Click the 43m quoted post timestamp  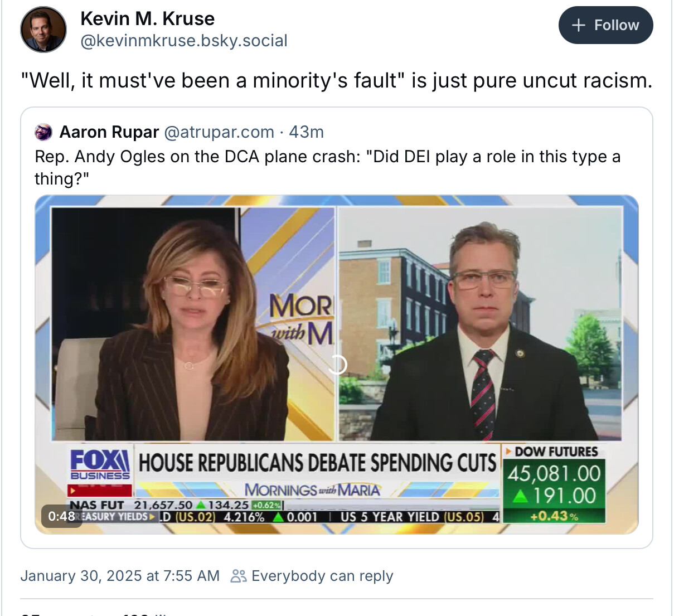coord(306,132)
